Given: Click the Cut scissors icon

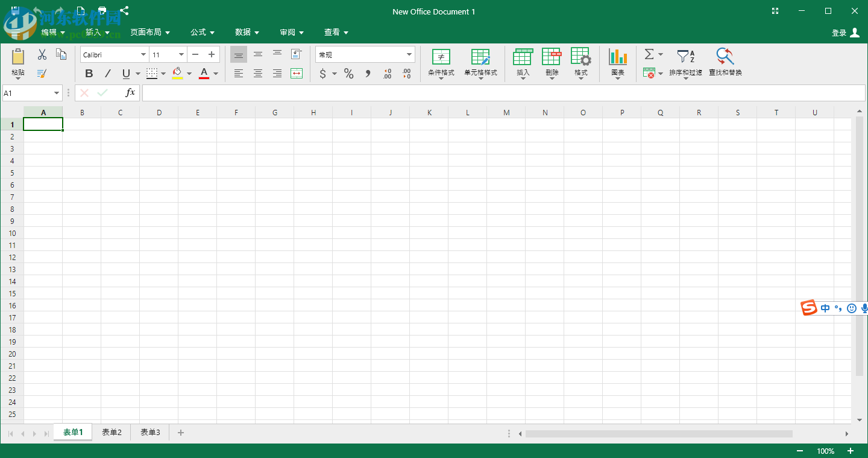Looking at the screenshot, I should (x=41, y=54).
